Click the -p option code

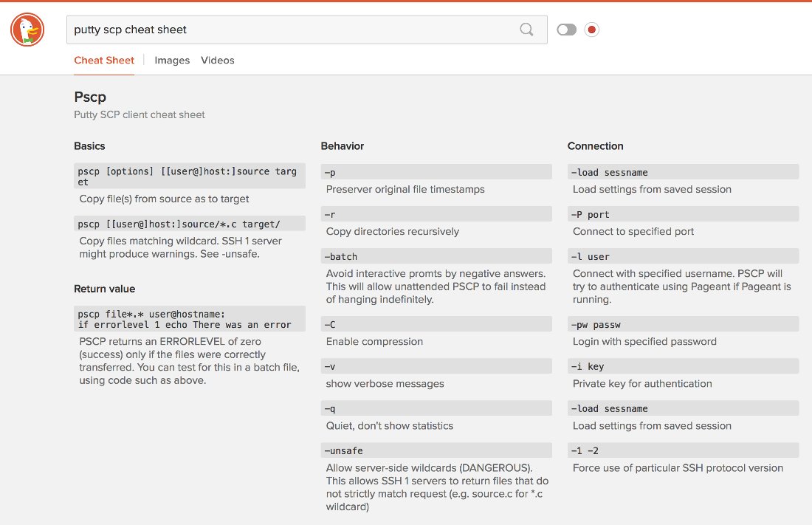point(436,172)
